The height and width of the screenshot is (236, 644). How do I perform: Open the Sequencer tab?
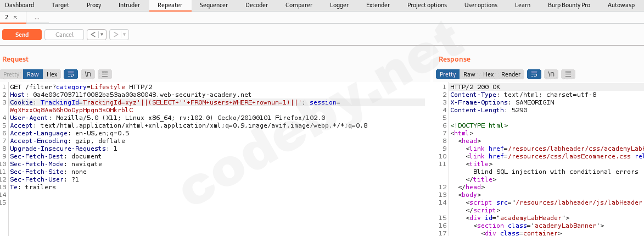tap(214, 6)
